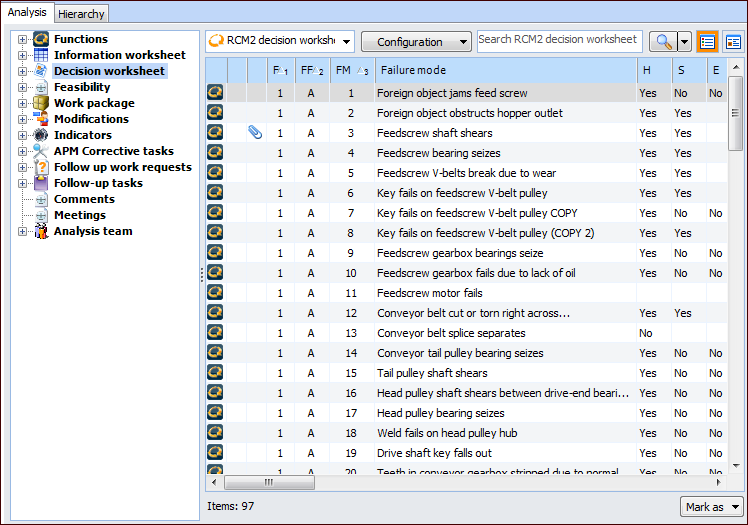
Task: Click the Information worksheet grid icon
Action: click(41, 55)
